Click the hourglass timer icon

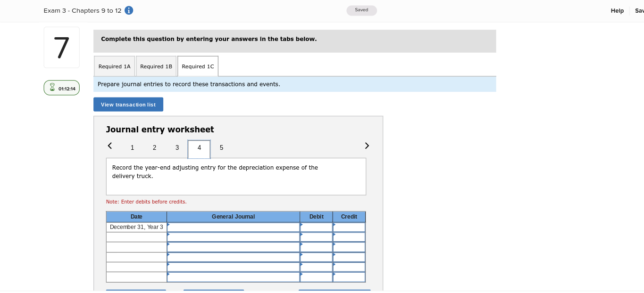click(x=52, y=87)
